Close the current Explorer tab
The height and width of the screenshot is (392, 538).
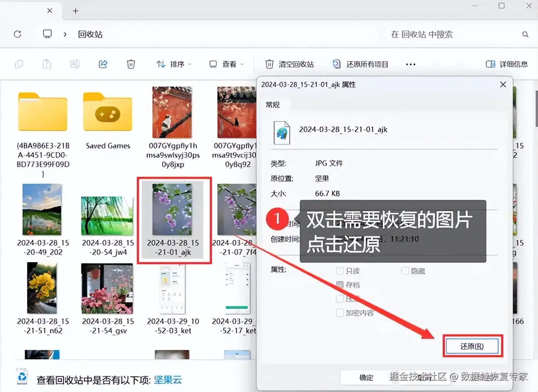[x=50, y=11]
